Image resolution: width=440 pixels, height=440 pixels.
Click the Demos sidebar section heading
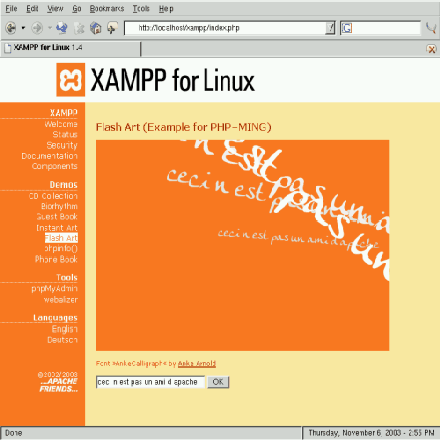coord(63,185)
